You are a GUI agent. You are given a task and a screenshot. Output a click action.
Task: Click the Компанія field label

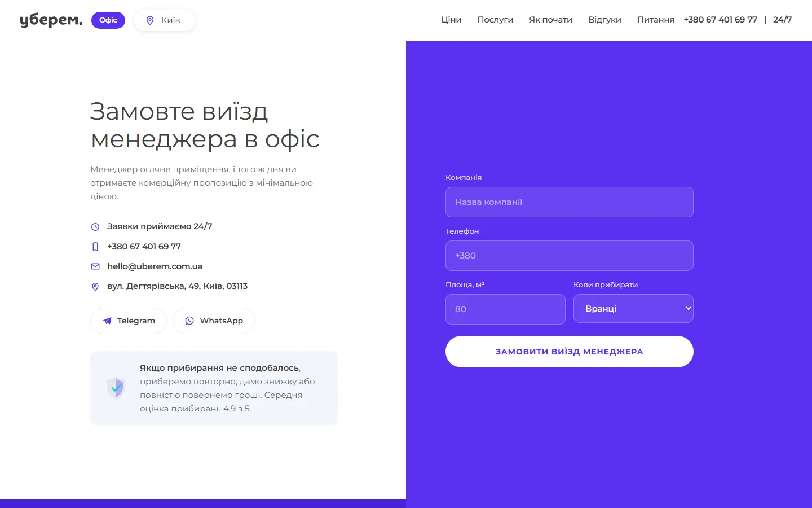(464, 177)
